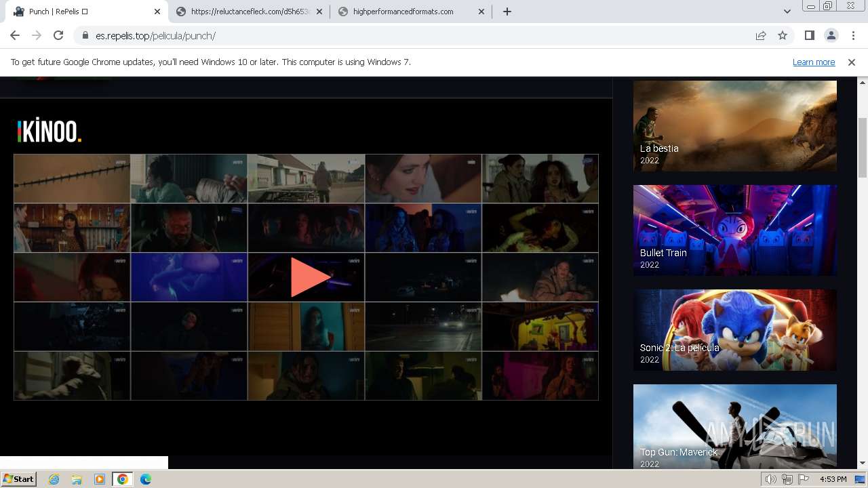Open the Chrome three-dot menu
The width and height of the screenshot is (868, 488).
tap(852, 36)
